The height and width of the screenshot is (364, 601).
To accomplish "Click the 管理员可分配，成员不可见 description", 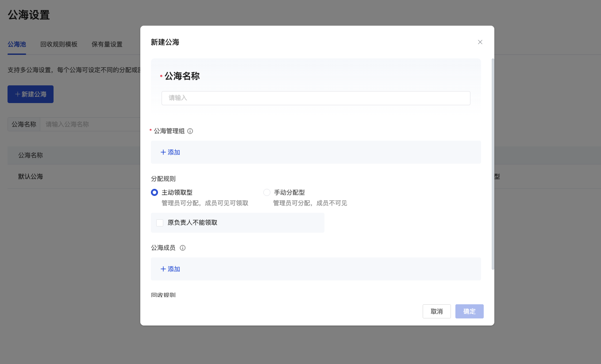I will coord(310,203).
